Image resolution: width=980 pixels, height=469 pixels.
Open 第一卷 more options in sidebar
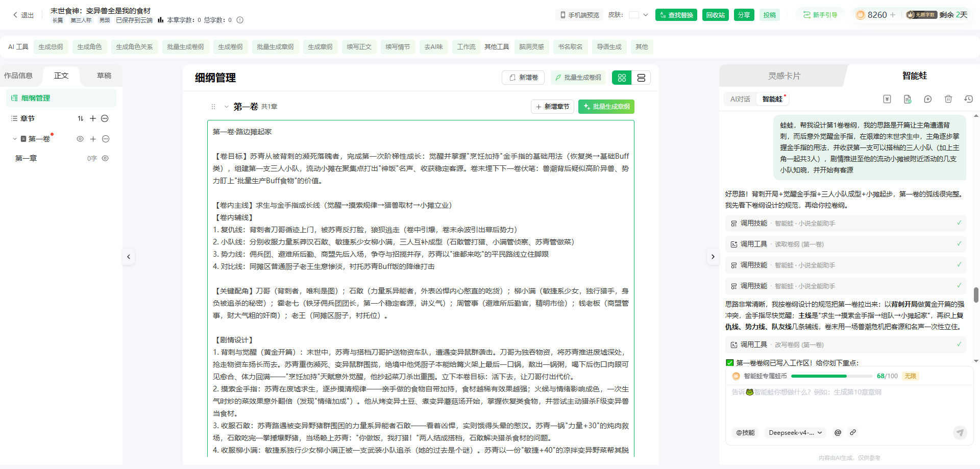tap(106, 139)
